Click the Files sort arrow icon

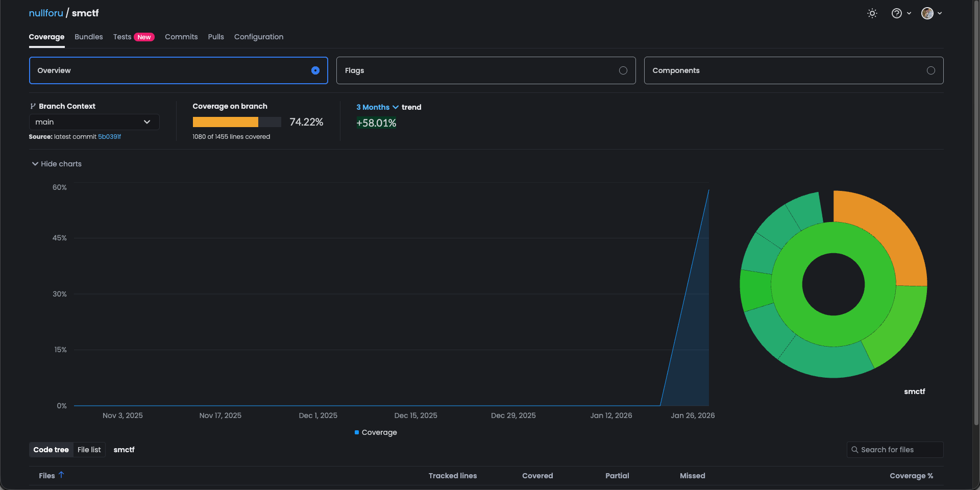(x=61, y=475)
